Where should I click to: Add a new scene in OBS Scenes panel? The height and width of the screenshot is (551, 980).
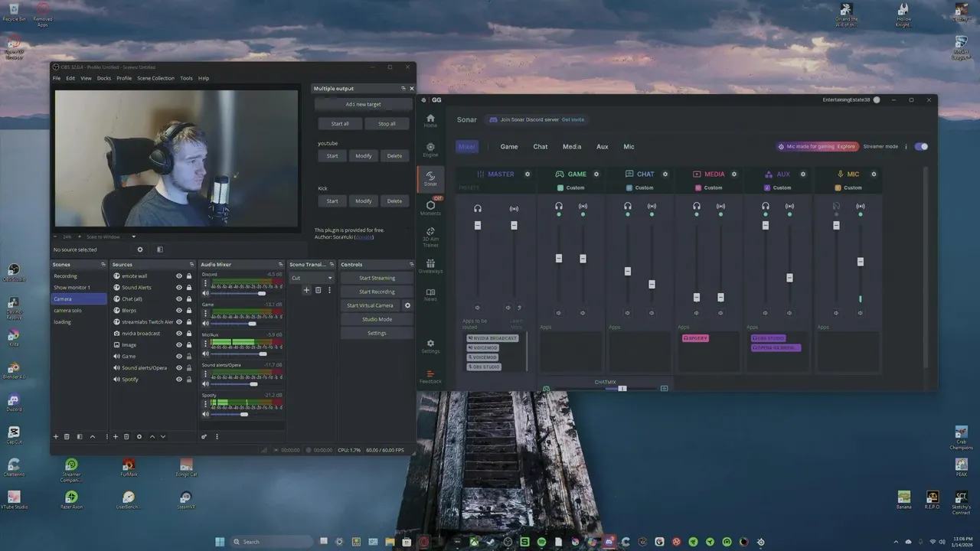[55, 436]
